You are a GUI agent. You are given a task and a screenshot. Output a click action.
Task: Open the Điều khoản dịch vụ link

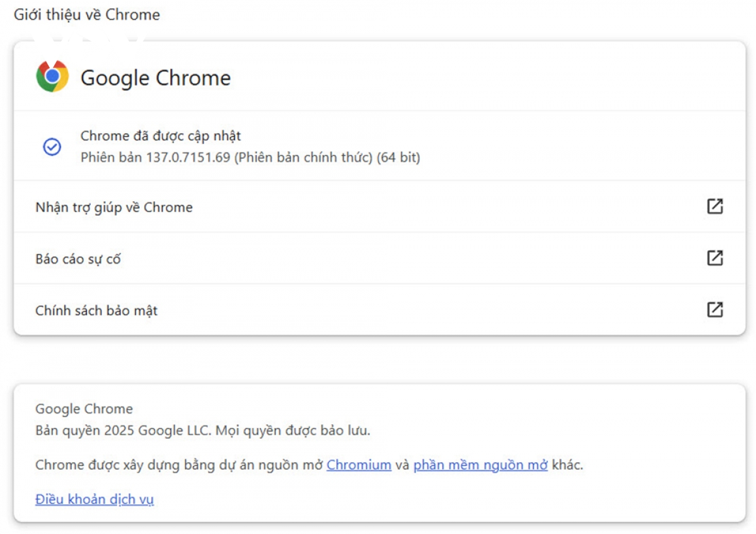pos(94,499)
